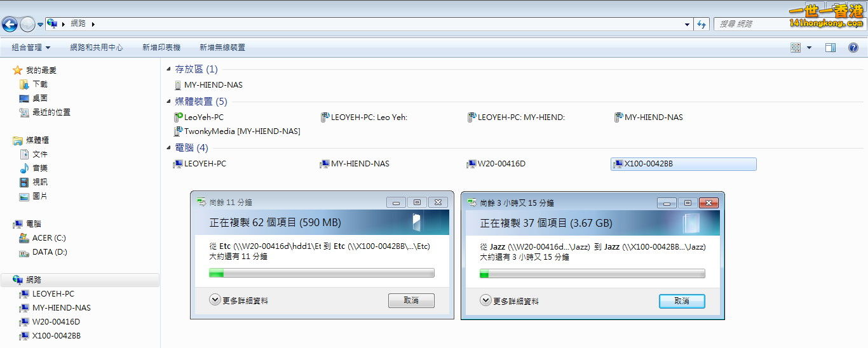868x348 pixels.
Task: Open the Help question mark icon
Action: pyautogui.click(x=853, y=48)
